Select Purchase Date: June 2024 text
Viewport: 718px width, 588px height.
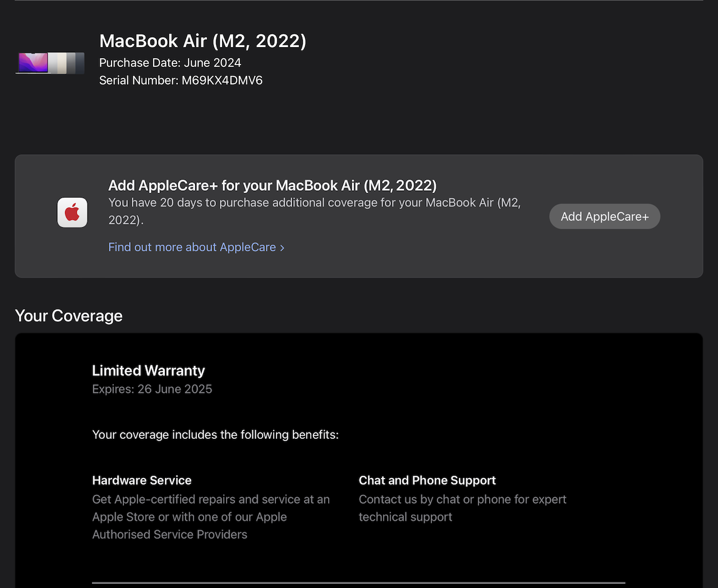(x=170, y=63)
